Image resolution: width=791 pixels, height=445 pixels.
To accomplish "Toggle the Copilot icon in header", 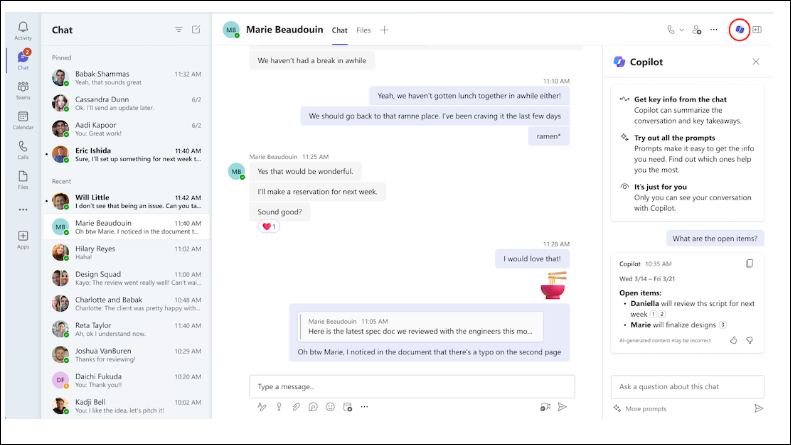I will pos(740,30).
